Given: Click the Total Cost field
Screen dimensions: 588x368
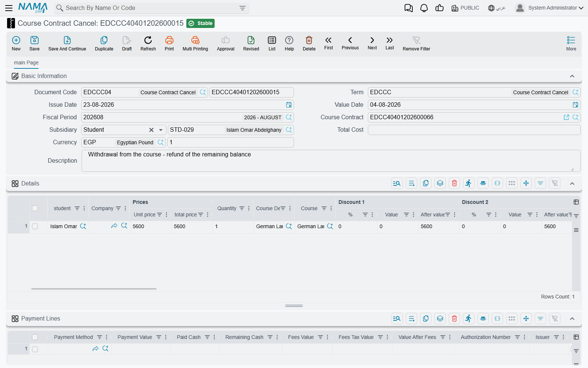Looking at the screenshot, I should click(x=474, y=130).
